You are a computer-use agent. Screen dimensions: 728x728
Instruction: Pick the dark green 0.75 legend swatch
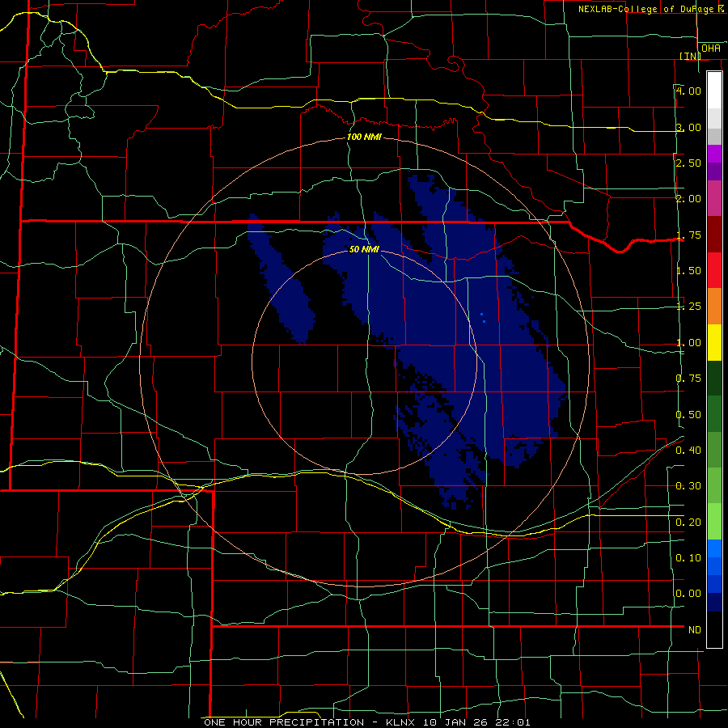714,379
